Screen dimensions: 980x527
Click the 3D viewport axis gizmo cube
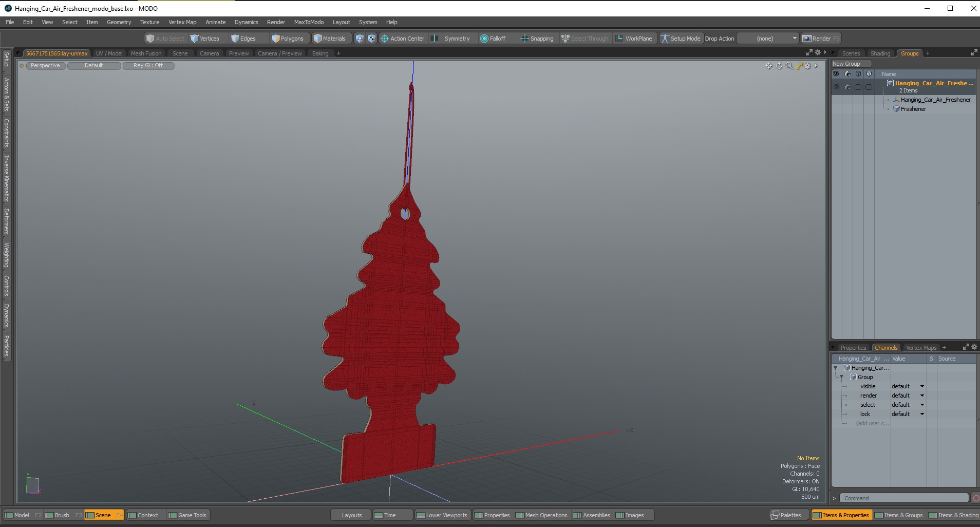(32, 485)
